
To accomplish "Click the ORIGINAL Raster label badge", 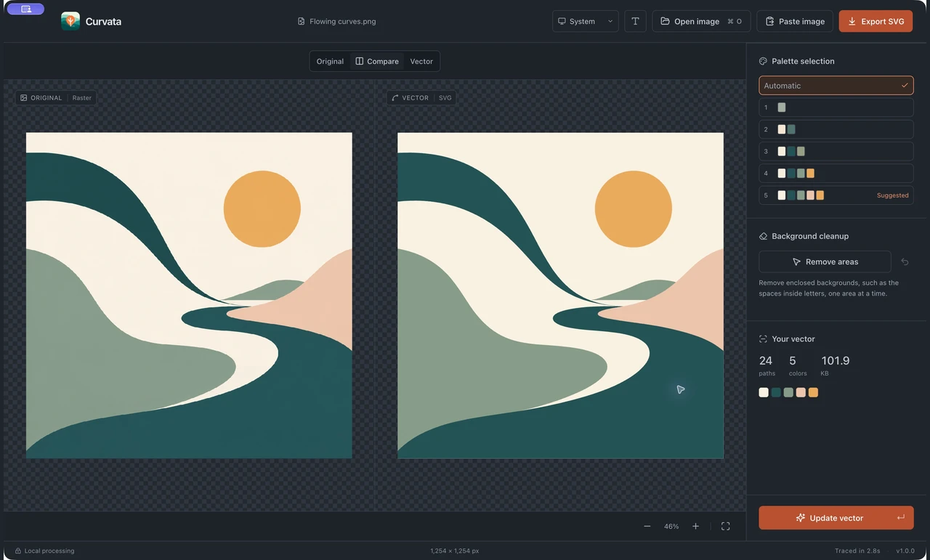I will [56, 97].
